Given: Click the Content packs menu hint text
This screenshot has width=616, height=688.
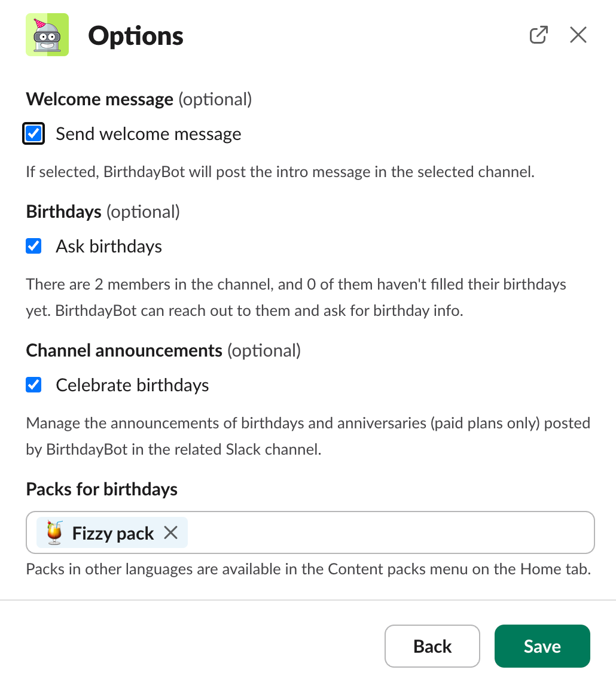Looking at the screenshot, I should [308, 569].
